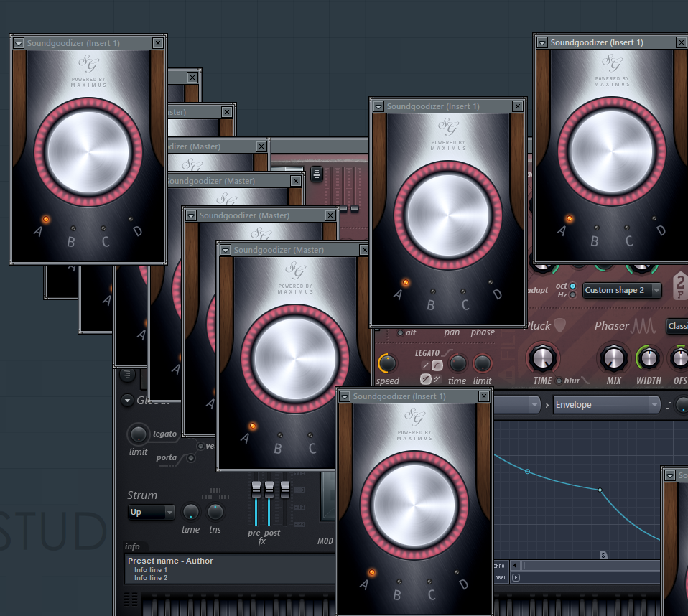Open the Phaser type Classi dropdown
This screenshot has height=616, width=688.
point(677,326)
